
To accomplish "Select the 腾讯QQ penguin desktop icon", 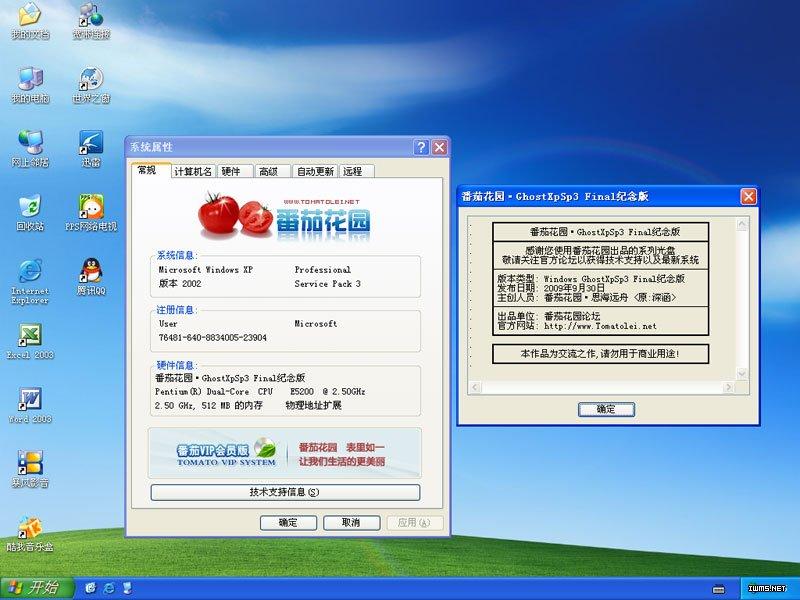I will (91, 271).
